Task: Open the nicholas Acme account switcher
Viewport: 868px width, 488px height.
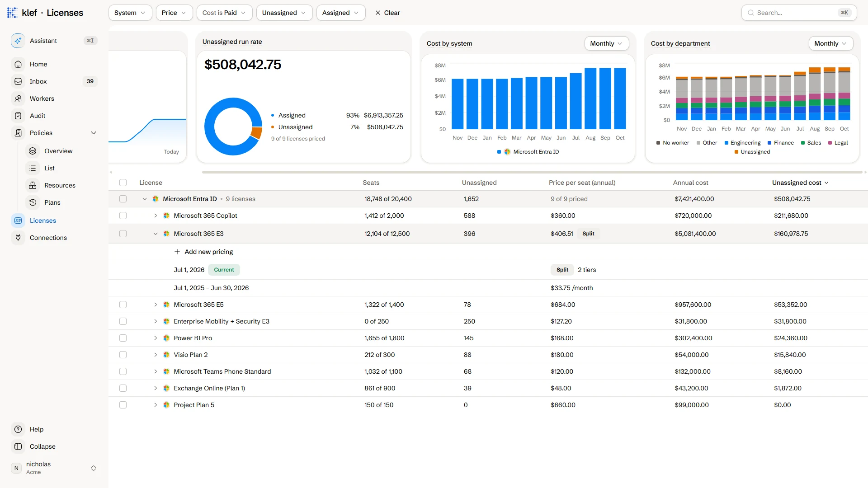Action: point(54,468)
